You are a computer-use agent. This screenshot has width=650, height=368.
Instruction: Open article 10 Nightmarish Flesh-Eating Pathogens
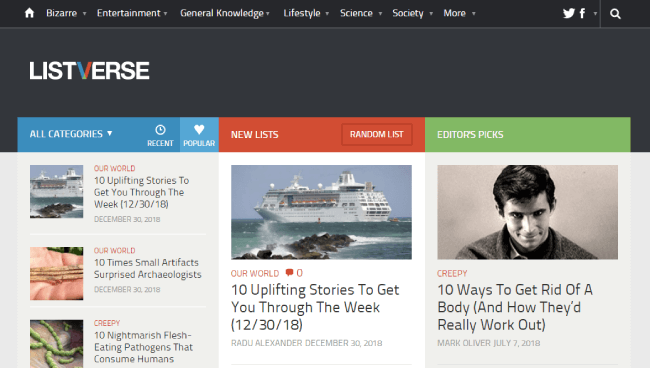click(x=143, y=347)
